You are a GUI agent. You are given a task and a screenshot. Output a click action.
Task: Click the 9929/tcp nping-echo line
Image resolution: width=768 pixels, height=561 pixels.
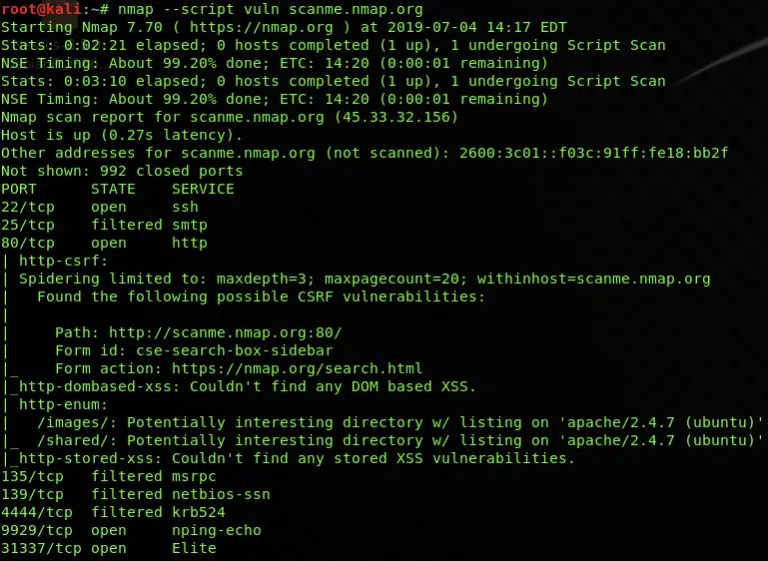click(x=131, y=531)
